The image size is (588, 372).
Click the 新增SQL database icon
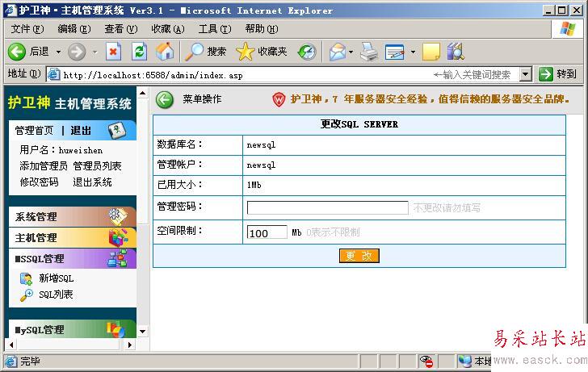[x=26, y=279]
